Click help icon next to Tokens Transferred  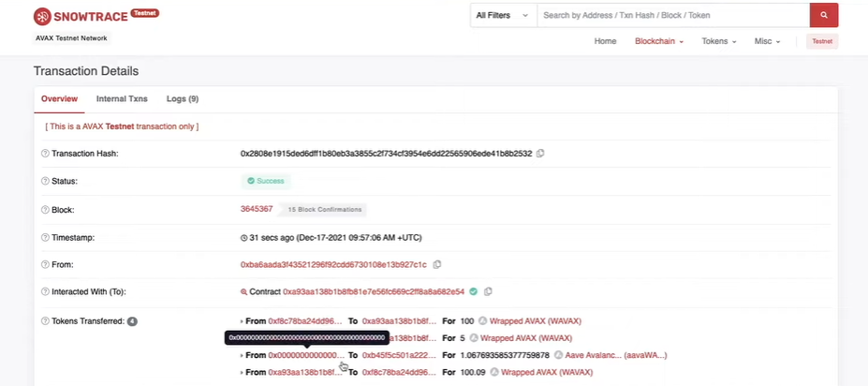pos(45,320)
